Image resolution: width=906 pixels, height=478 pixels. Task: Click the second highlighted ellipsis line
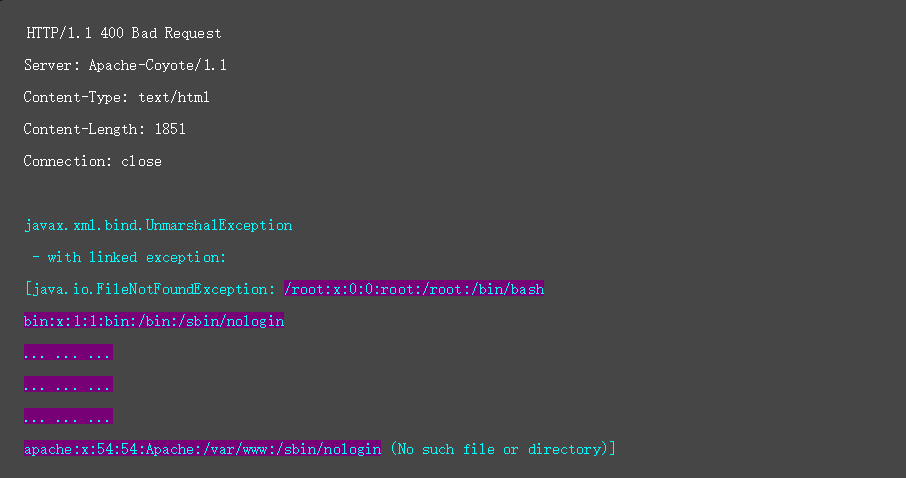(x=68, y=385)
